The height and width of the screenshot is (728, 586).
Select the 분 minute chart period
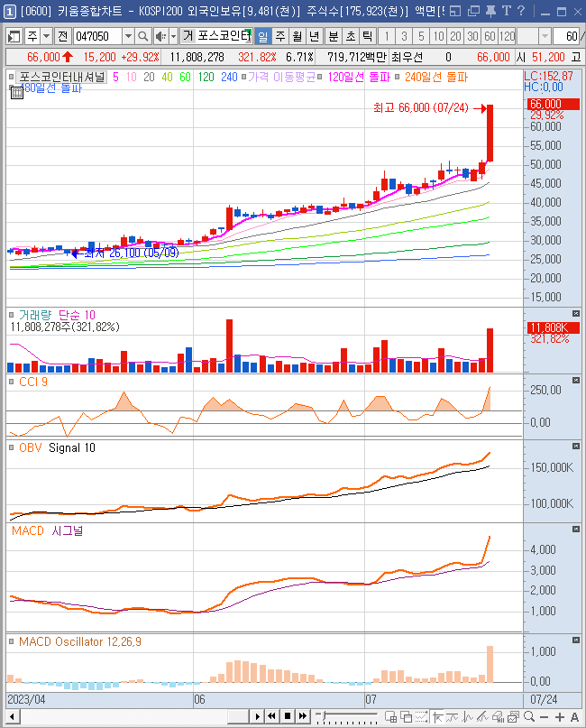(334, 36)
